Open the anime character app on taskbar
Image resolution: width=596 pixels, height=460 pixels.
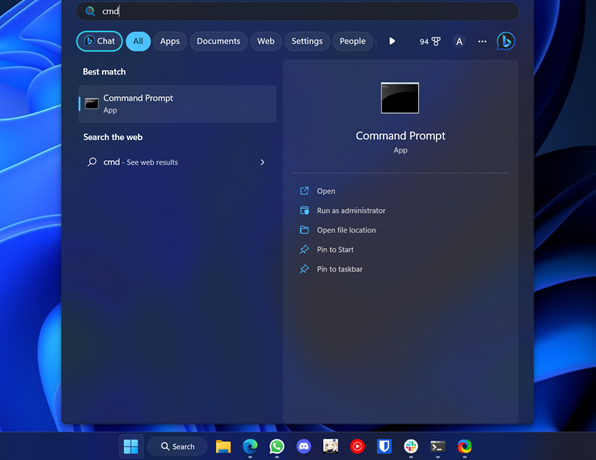tap(330, 446)
